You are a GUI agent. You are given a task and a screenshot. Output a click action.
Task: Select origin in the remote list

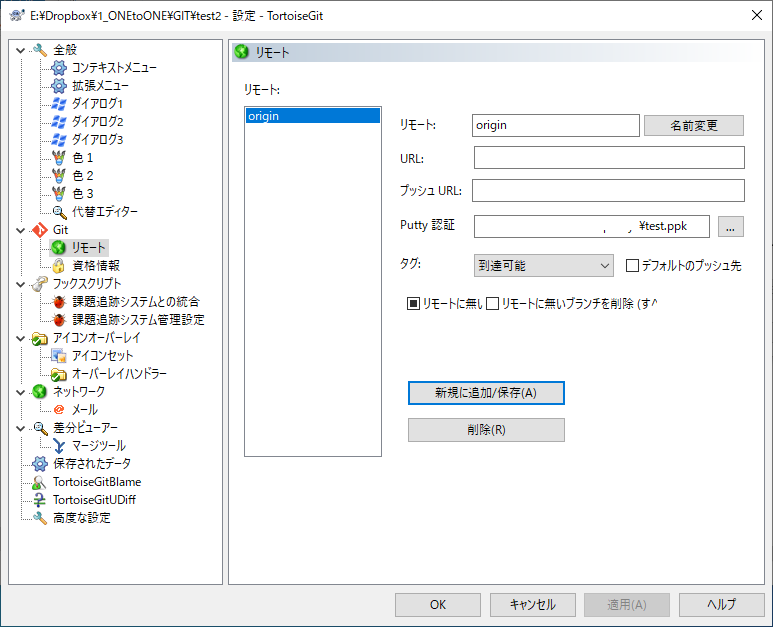click(313, 116)
